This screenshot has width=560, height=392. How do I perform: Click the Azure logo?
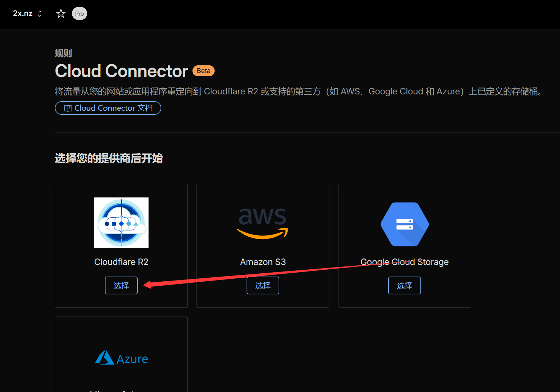click(121, 358)
